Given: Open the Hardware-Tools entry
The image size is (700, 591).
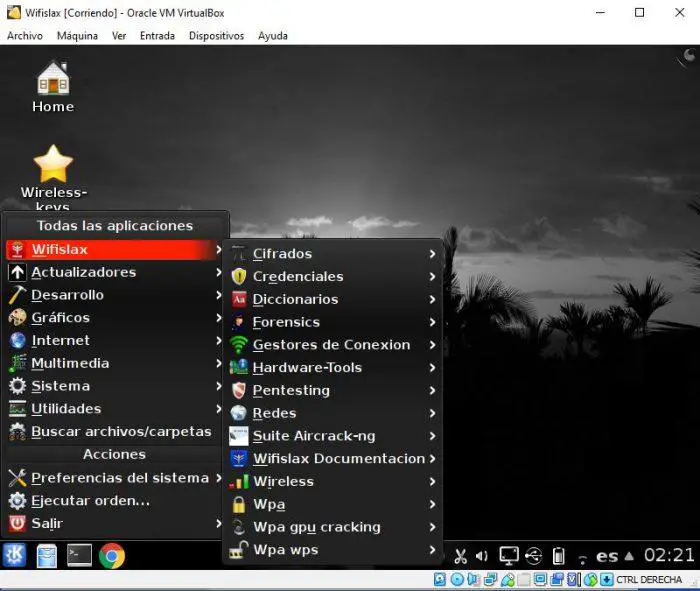Looking at the screenshot, I should tap(333, 367).
